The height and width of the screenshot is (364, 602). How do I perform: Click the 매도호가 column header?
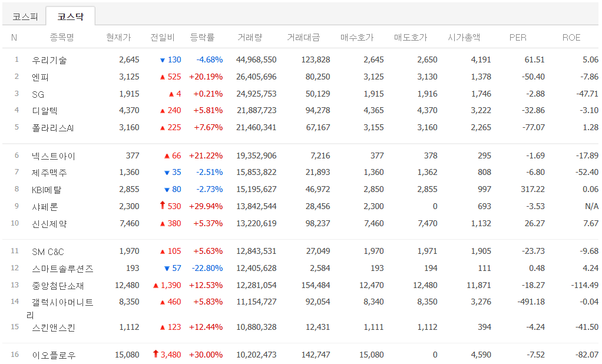pyautogui.click(x=411, y=37)
